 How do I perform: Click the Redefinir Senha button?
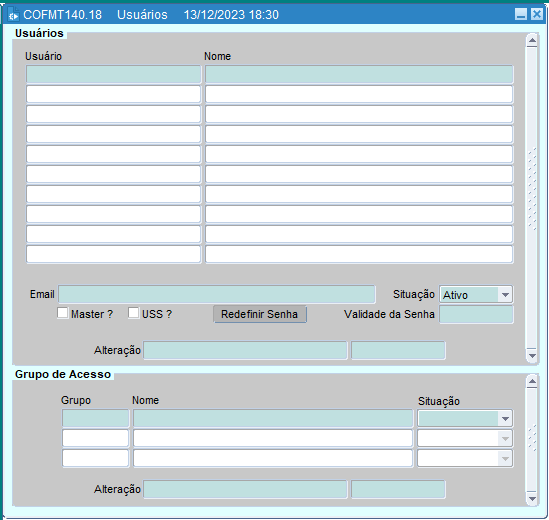(x=260, y=314)
